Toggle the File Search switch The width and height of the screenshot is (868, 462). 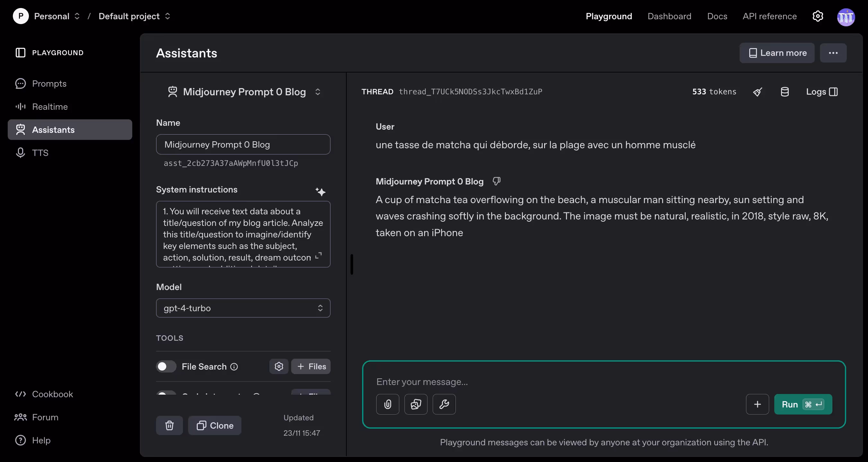(x=166, y=366)
